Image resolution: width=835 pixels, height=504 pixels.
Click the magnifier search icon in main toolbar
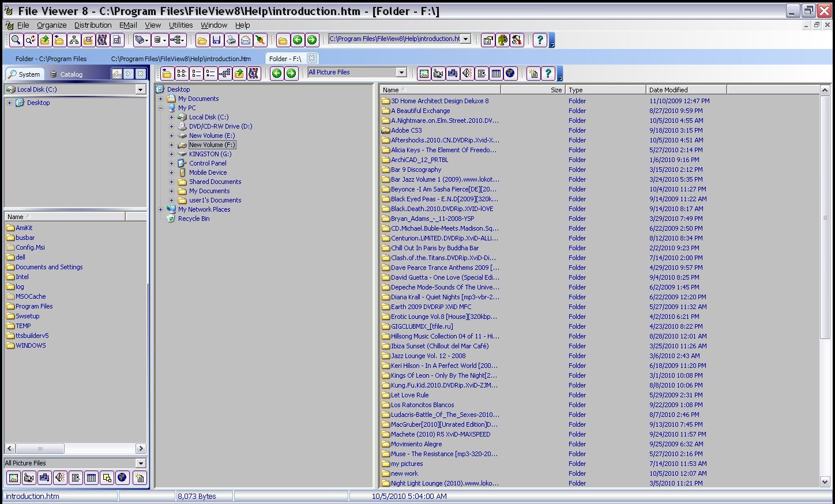[16, 40]
